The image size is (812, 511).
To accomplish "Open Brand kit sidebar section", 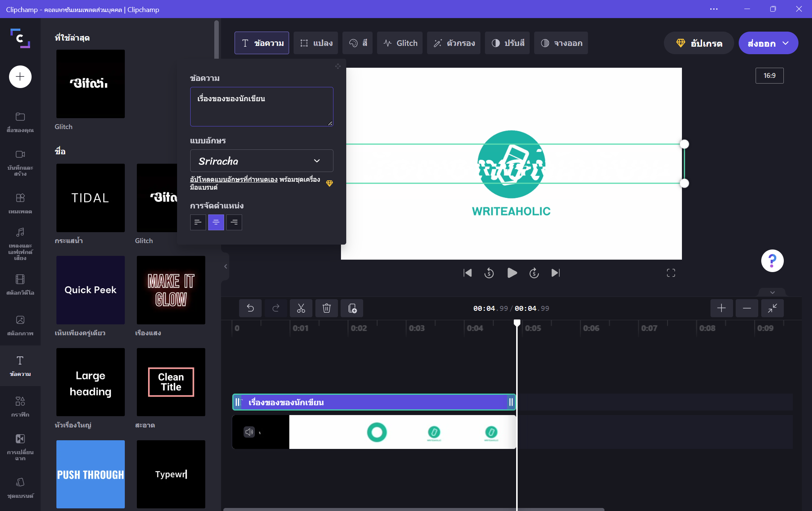I will coord(20,488).
